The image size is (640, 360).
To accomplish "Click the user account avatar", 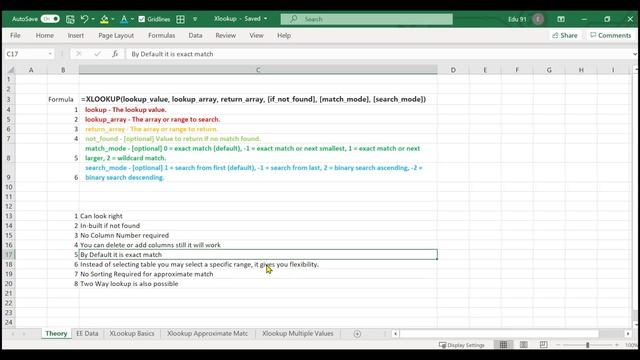I will click(538, 19).
